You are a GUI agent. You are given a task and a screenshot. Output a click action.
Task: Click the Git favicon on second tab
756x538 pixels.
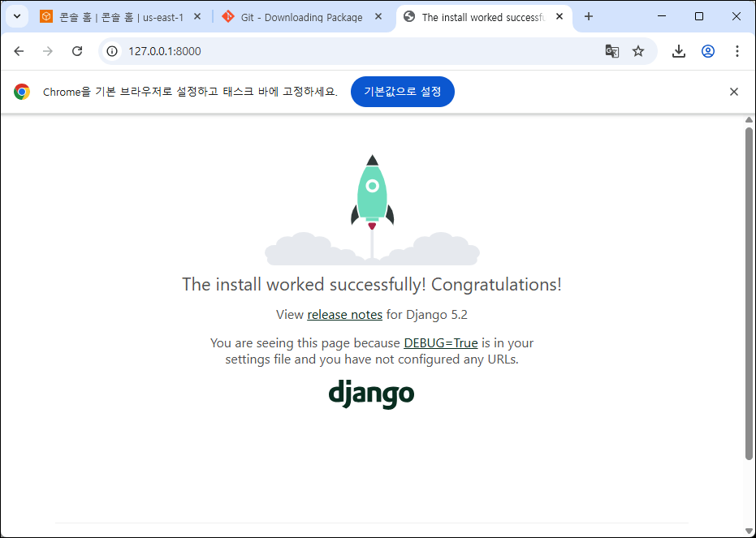pyautogui.click(x=227, y=16)
